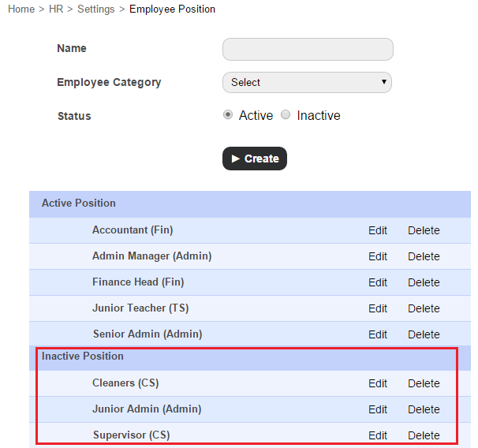Edit the Finance Head position
478x448 pixels.
point(378,282)
